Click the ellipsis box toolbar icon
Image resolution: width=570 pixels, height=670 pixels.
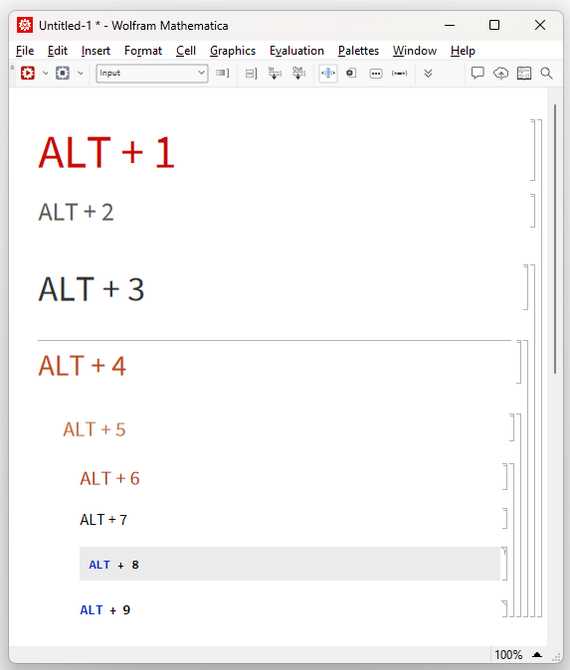376,73
